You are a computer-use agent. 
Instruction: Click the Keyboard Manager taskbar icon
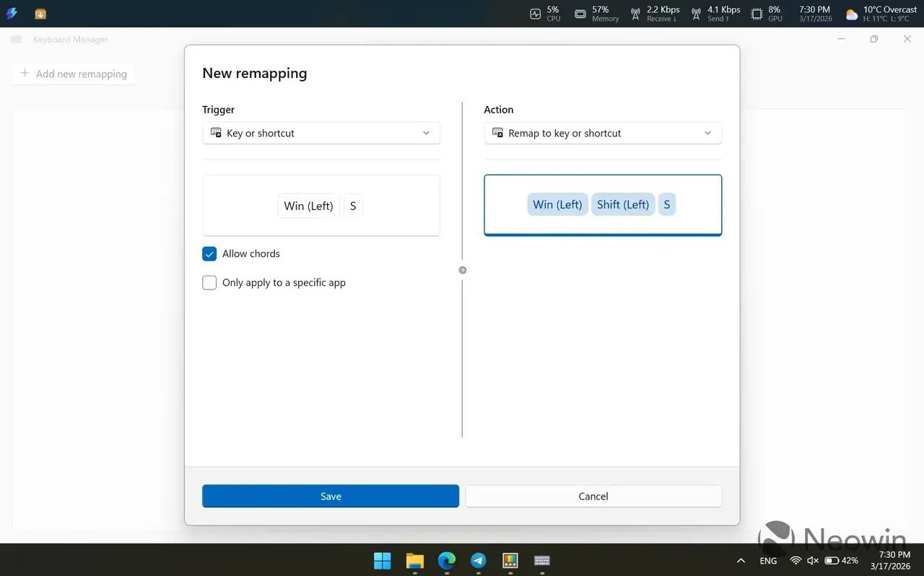pyautogui.click(x=542, y=560)
